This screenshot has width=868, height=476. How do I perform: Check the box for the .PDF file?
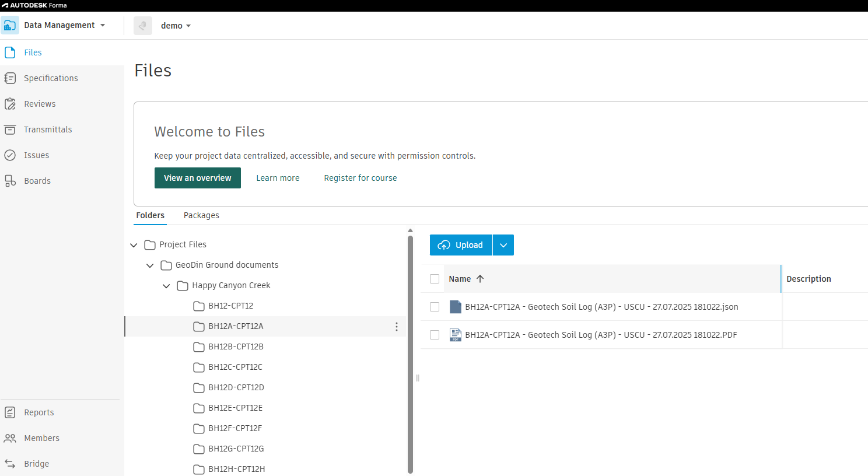(x=435, y=335)
